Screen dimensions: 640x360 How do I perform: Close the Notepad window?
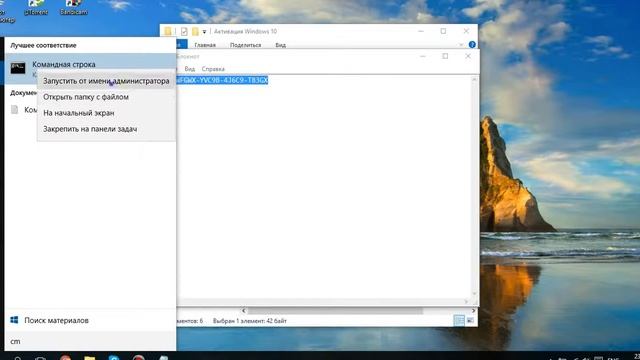468,56
